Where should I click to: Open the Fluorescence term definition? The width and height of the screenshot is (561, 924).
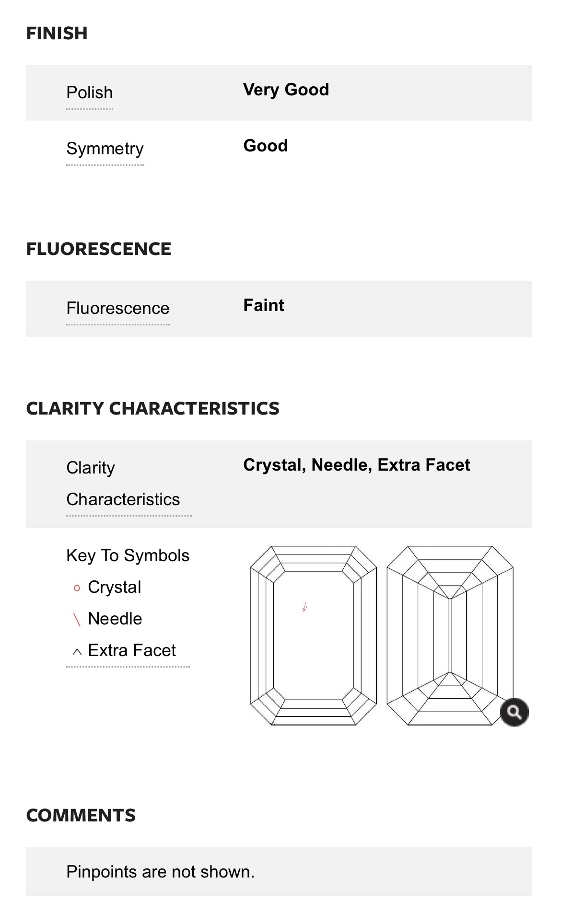point(118,308)
